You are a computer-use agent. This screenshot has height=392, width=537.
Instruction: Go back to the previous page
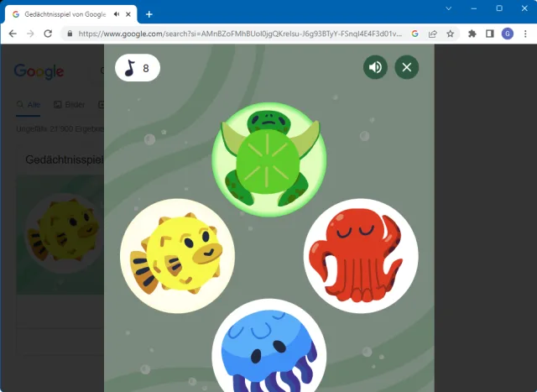pyautogui.click(x=13, y=34)
